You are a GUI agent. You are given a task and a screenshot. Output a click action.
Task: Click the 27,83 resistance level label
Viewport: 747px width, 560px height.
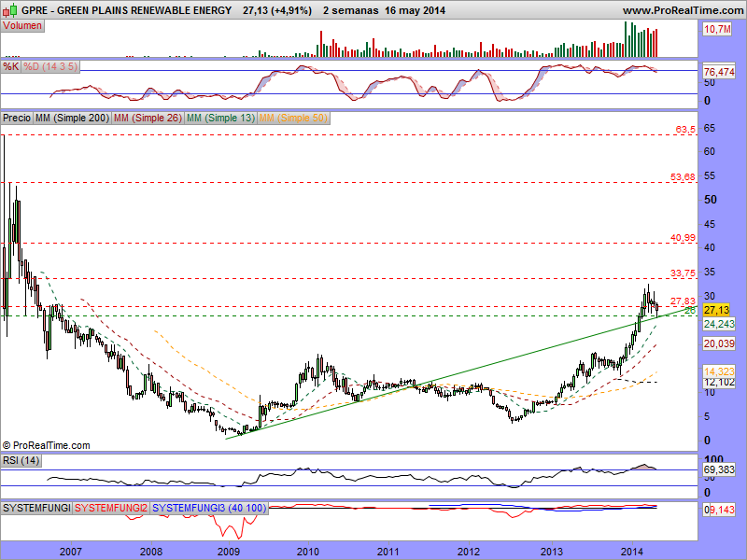tap(683, 301)
